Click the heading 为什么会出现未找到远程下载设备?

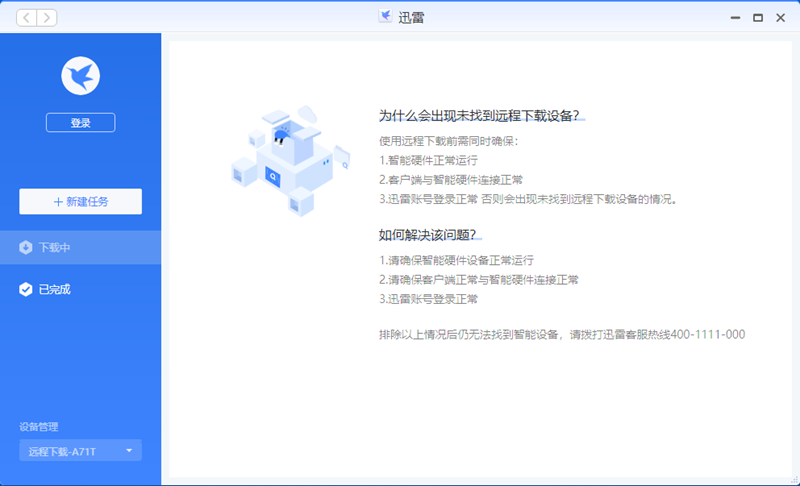pyautogui.click(x=479, y=116)
